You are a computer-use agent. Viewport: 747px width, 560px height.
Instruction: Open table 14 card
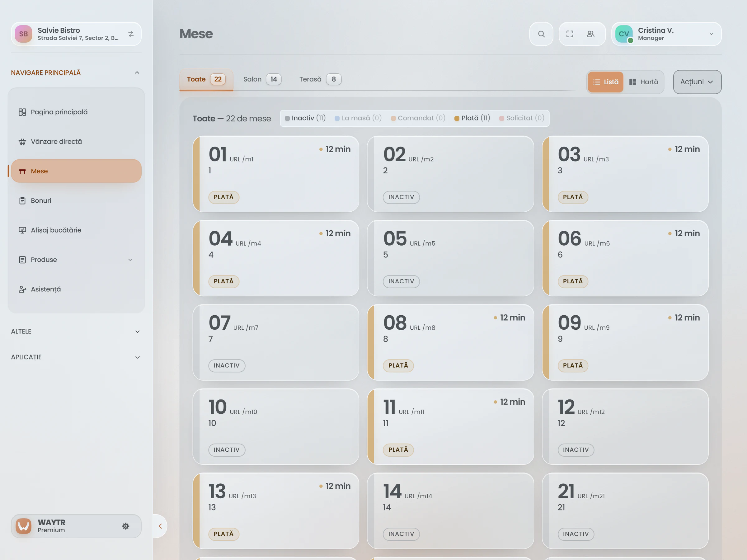tap(450, 511)
